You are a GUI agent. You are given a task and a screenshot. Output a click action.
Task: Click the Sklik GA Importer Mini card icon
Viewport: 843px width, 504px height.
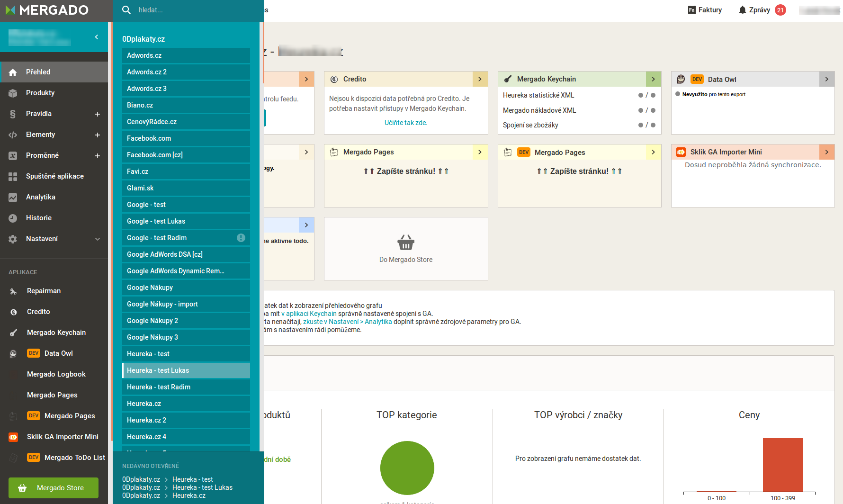click(681, 152)
